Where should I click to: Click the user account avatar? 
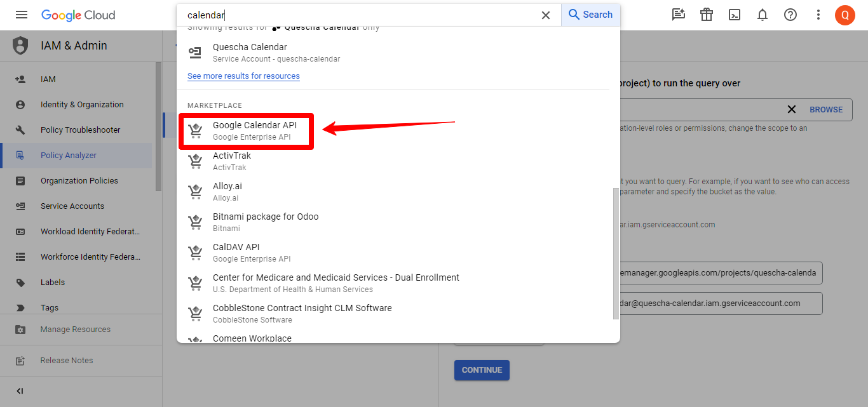pyautogui.click(x=845, y=15)
